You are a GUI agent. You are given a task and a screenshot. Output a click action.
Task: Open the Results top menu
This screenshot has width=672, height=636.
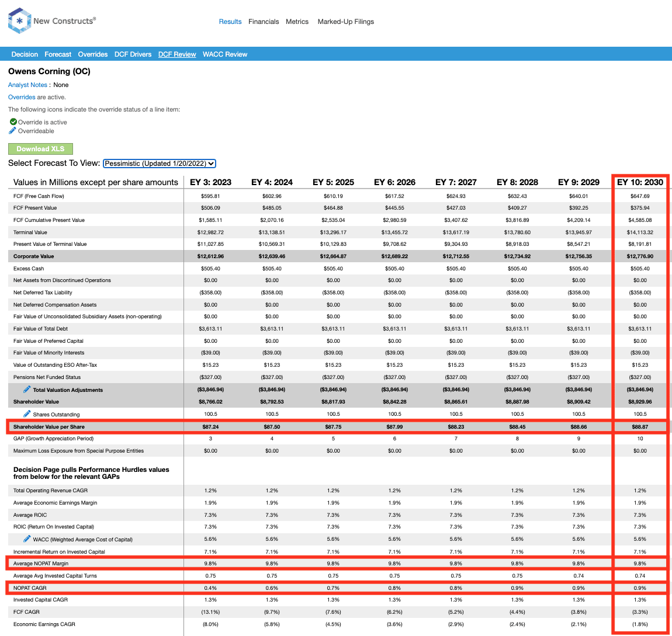click(230, 22)
